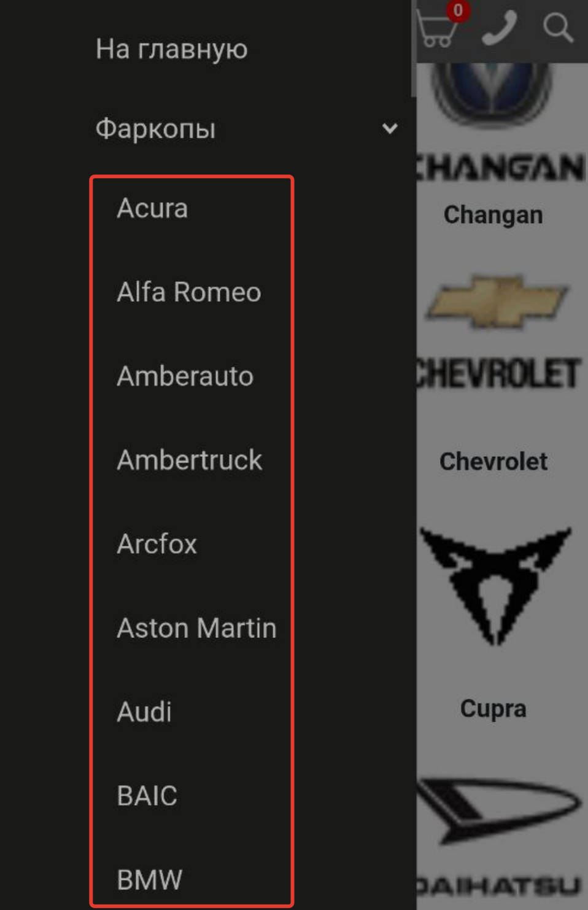Choose Amberauto from the list
588x910 pixels.
[x=185, y=376]
